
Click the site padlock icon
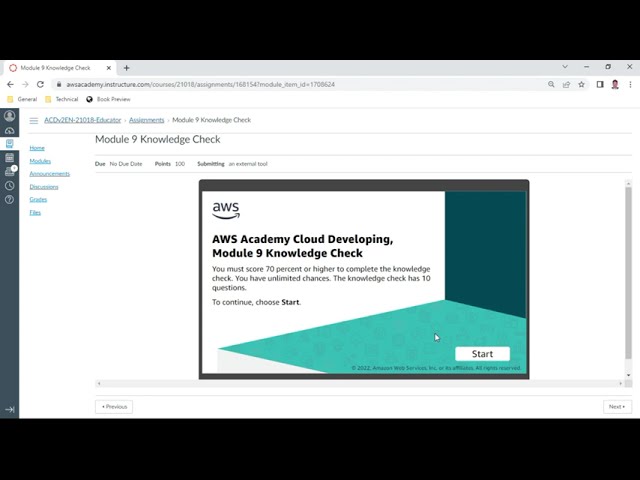point(59,84)
